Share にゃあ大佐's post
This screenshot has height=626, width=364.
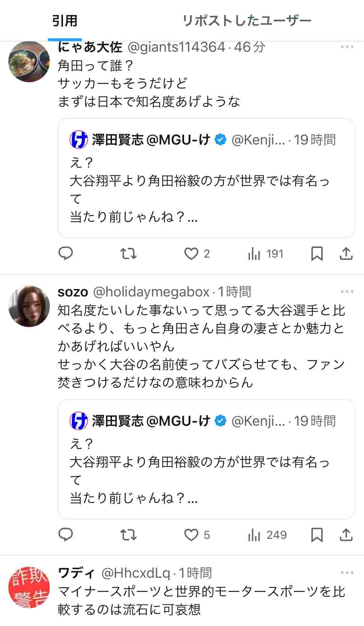[x=346, y=254]
